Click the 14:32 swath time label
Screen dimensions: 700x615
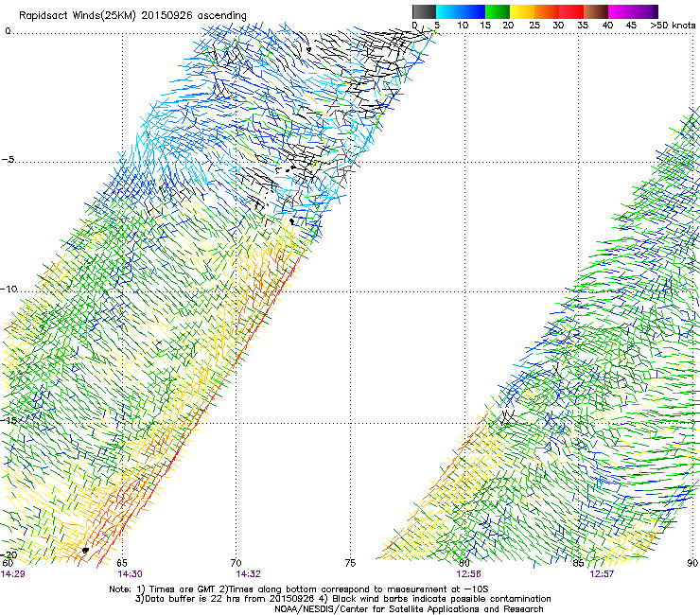[248, 574]
